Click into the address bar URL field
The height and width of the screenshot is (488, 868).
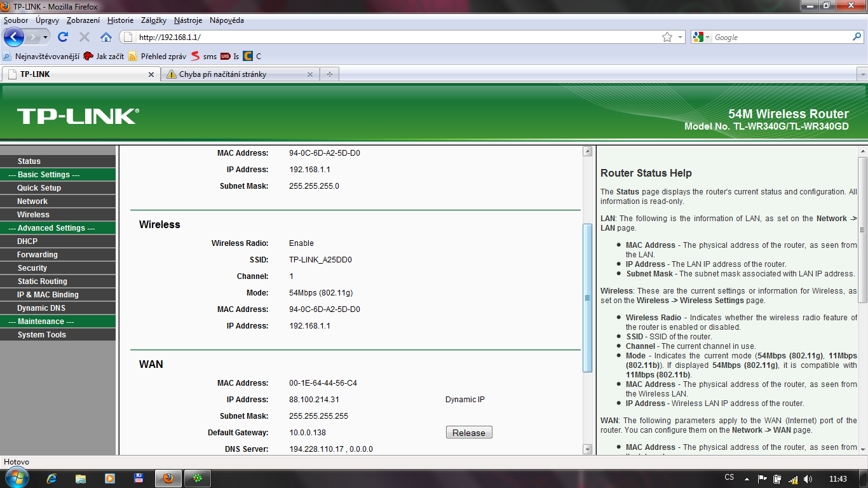[394, 37]
